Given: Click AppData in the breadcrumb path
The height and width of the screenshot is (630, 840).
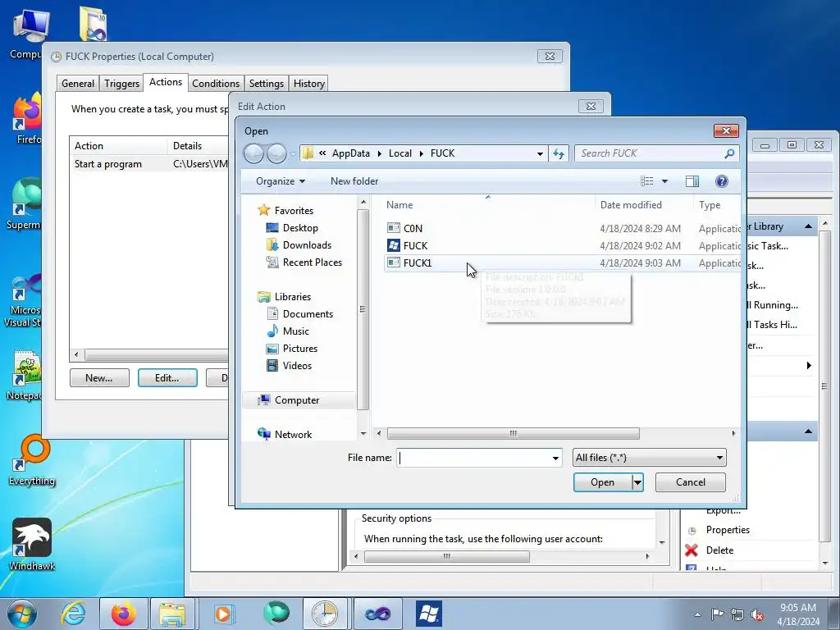Looking at the screenshot, I should 351,153.
